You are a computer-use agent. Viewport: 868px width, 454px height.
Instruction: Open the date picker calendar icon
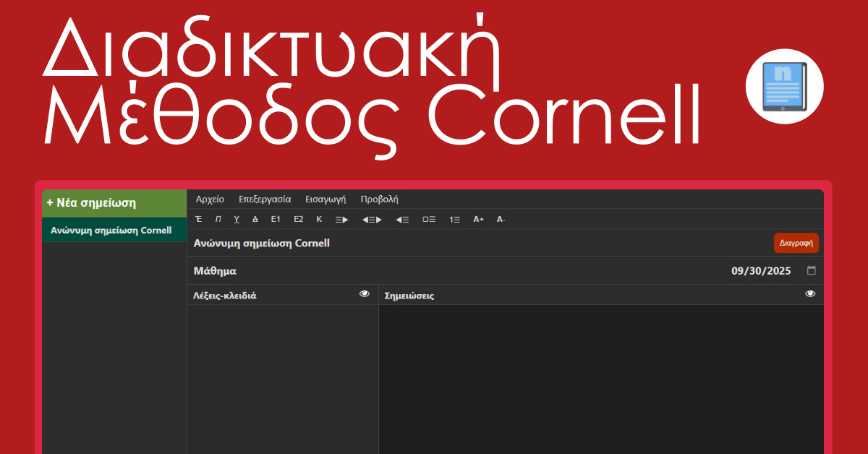click(x=811, y=270)
